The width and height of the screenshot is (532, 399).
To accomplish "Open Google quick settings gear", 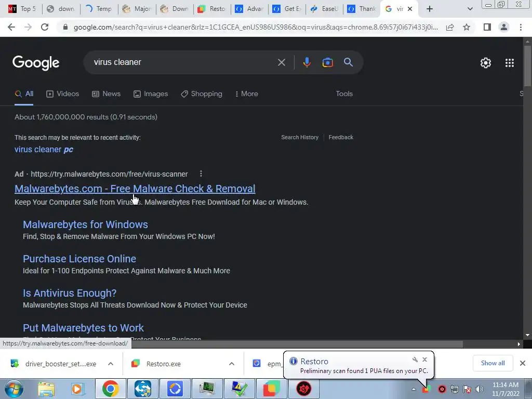I will tap(486, 63).
